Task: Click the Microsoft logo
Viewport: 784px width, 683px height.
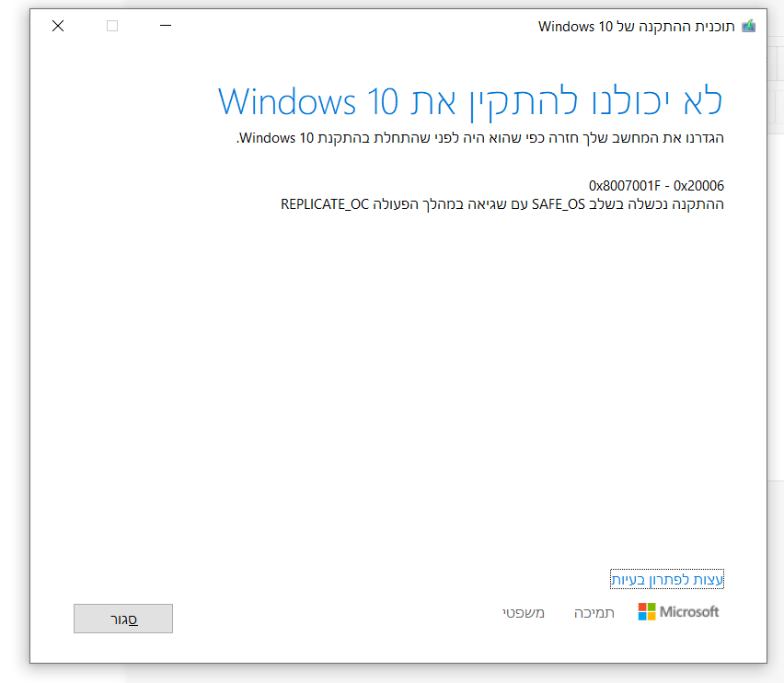Action: [678, 611]
